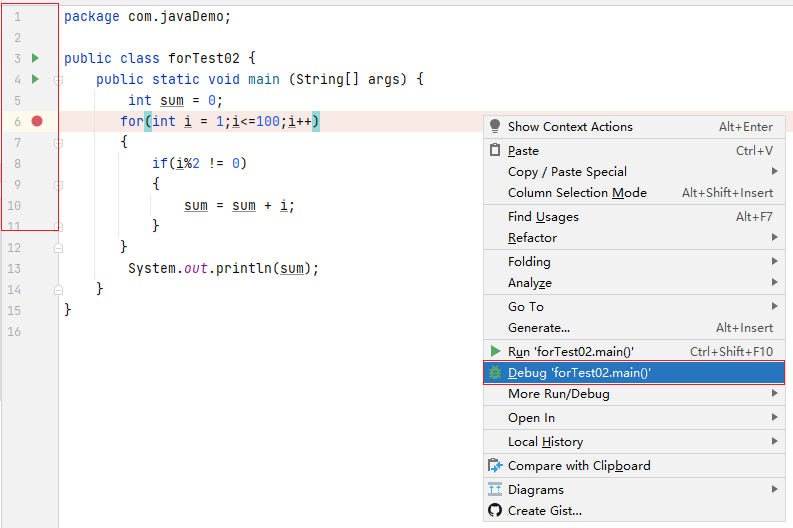
Task: Click run gutter arrow beside main method
Action: coord(35,79)
